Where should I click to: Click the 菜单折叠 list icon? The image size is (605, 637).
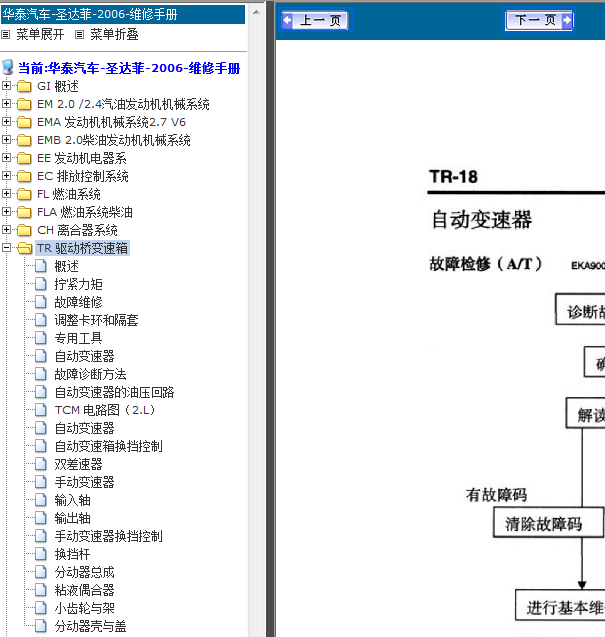pos(80,35)
